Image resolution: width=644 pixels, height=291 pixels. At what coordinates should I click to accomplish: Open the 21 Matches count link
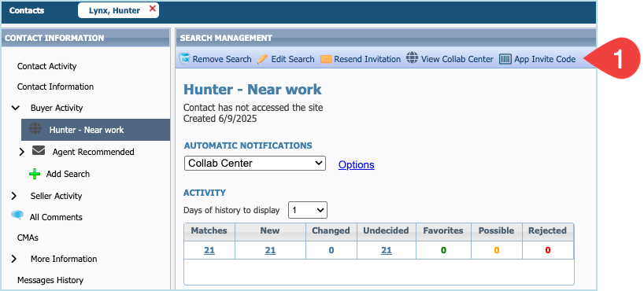[209, 250]
